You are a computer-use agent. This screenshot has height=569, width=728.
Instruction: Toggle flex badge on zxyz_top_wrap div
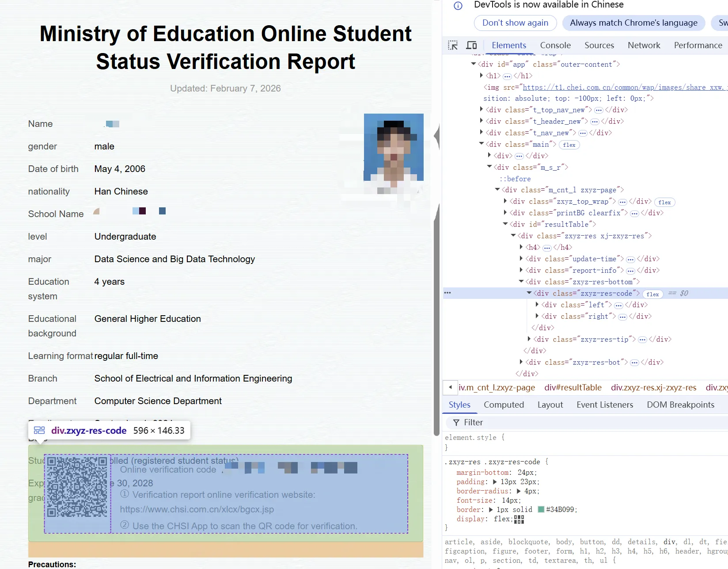pos(664,202)
